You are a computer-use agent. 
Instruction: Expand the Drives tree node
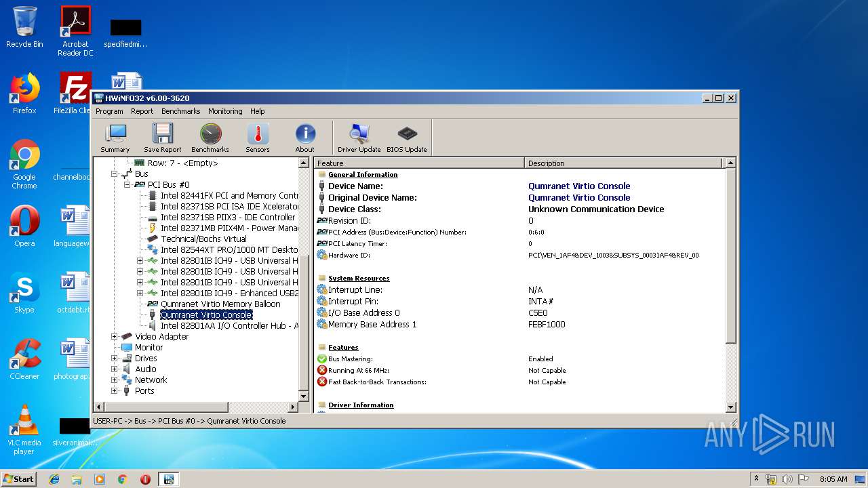pyautogui.click(x=114, y=359)
